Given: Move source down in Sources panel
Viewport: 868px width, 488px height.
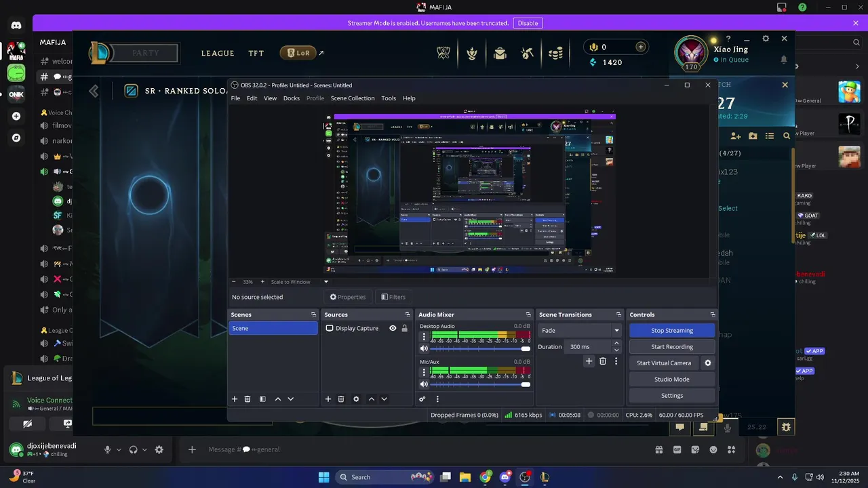Looking at the screenshot, I should point(384,399).
